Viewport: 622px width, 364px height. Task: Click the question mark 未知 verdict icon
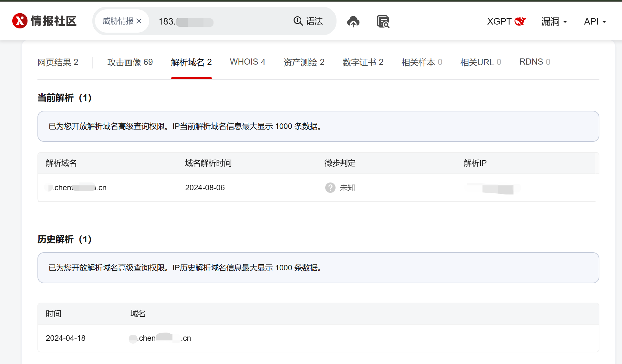coord(330,188)
